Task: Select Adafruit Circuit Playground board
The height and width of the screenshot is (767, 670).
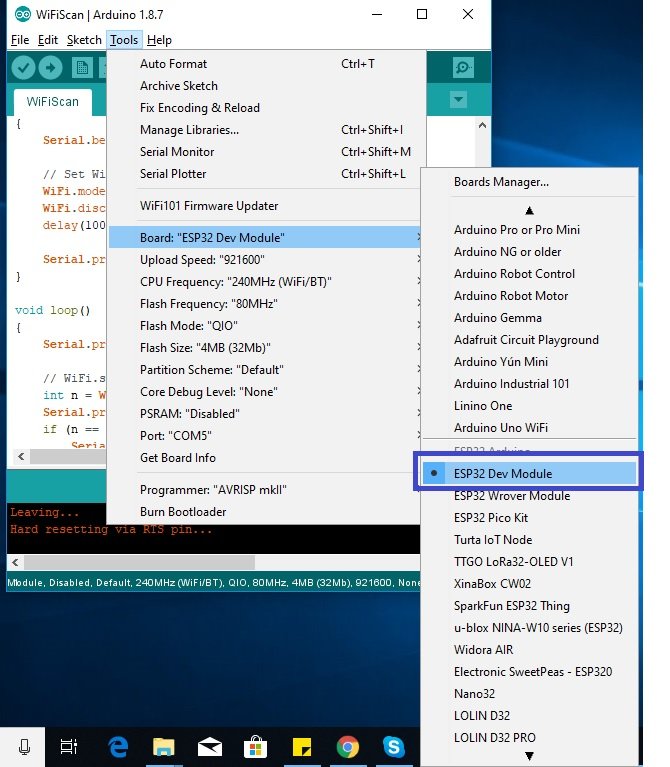Action: (530, 340)
